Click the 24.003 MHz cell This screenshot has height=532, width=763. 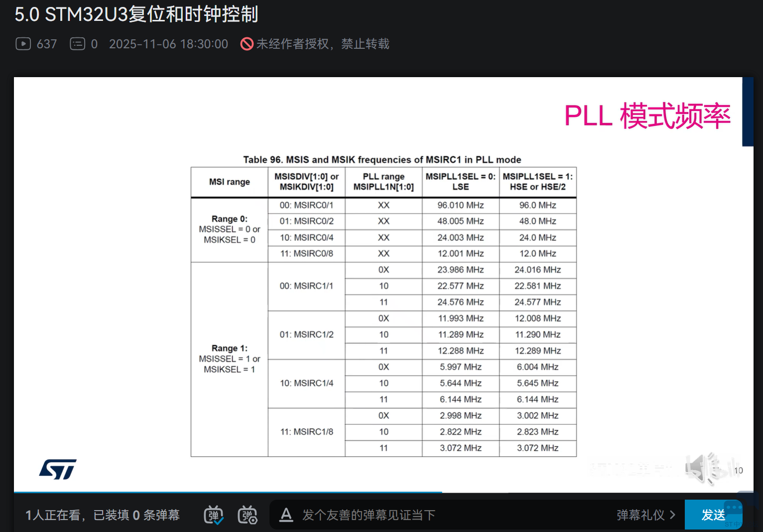tap(461, 238)
